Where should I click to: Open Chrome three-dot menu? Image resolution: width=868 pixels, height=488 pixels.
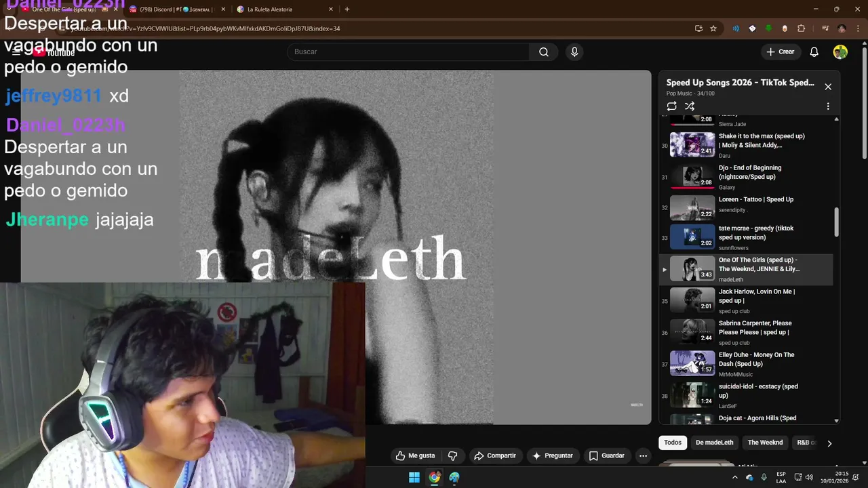(857, 28)
